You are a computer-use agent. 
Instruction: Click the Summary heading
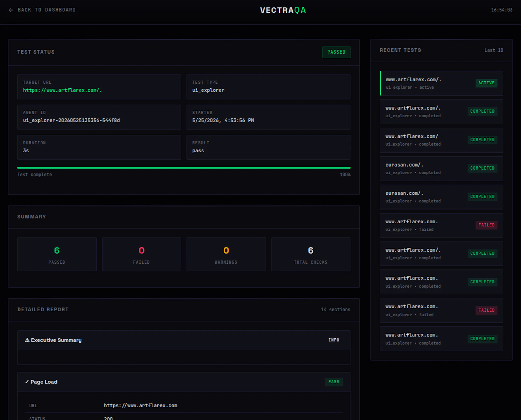[x=32, y=217]
